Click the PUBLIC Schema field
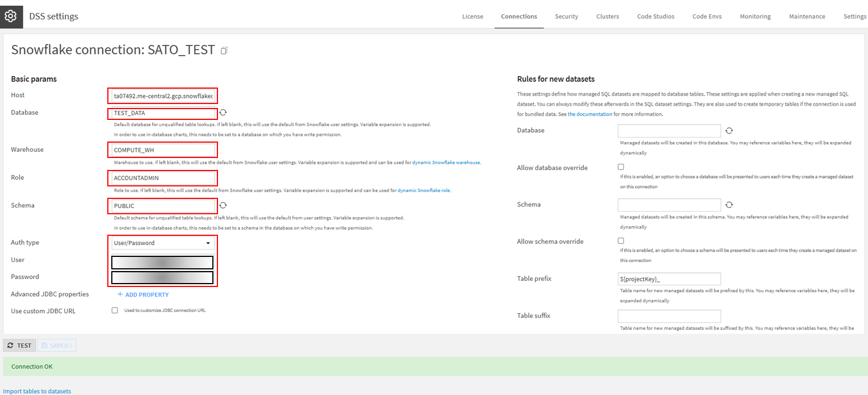 (163, 206)
